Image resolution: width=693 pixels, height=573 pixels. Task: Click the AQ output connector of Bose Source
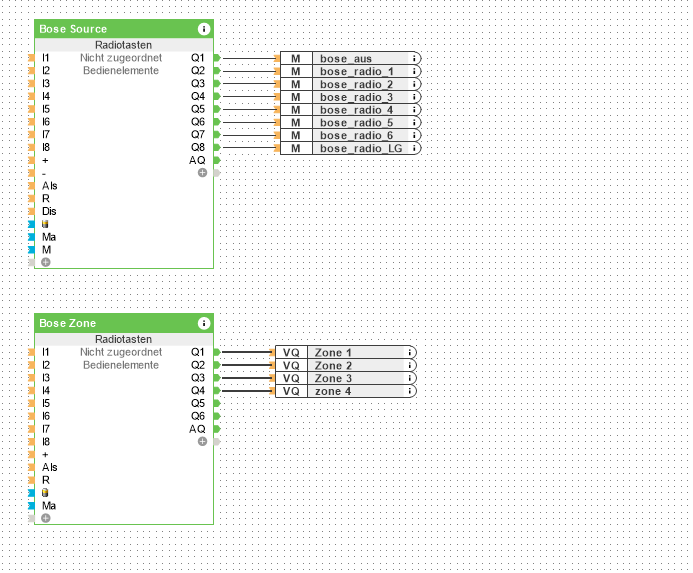[x=217, y=160]
